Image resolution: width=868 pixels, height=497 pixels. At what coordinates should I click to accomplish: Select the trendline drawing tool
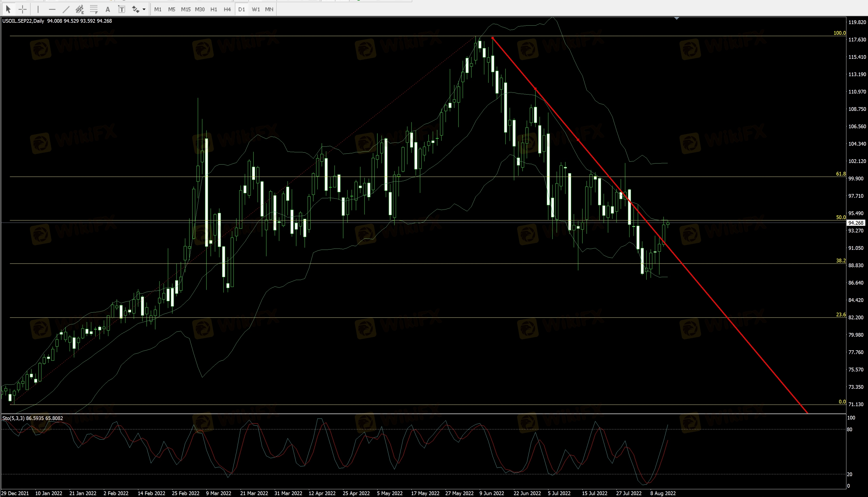tap(66, 9)
